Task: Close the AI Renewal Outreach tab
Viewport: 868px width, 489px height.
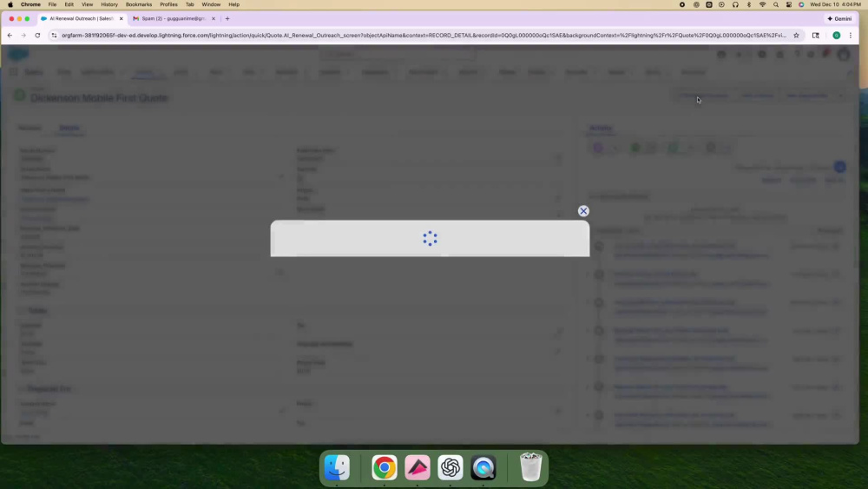Action: (122, 18)
